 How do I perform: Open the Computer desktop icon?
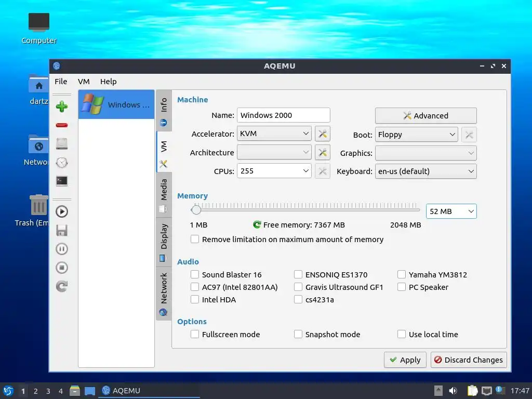coord(39,29)
